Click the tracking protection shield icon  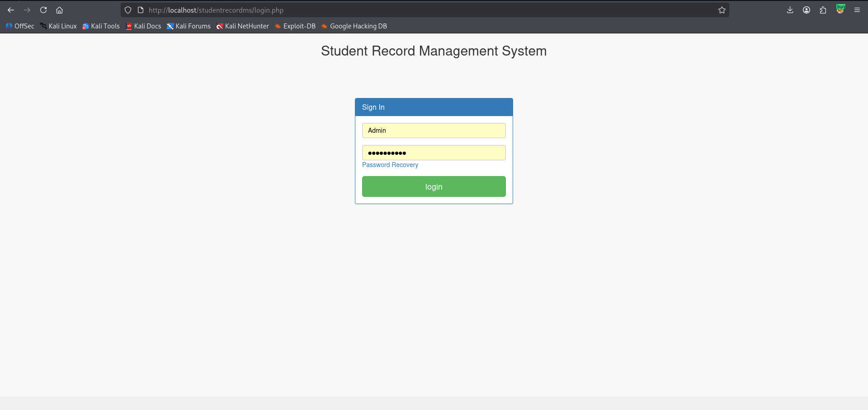tap(128, 10)
